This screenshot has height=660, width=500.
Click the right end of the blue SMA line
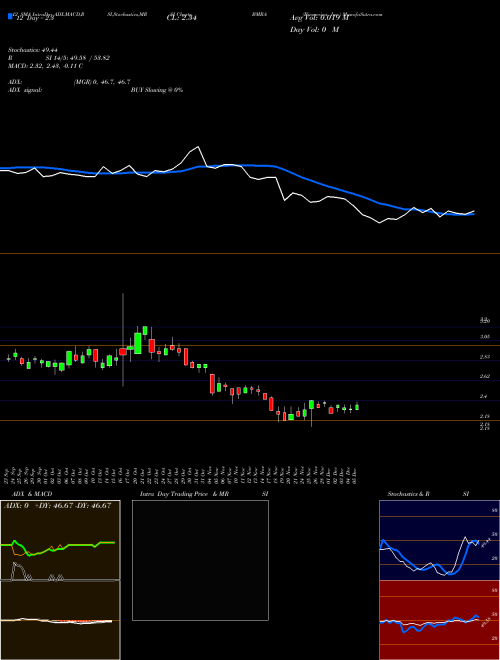pyautogui.click(x=473, y=214)
